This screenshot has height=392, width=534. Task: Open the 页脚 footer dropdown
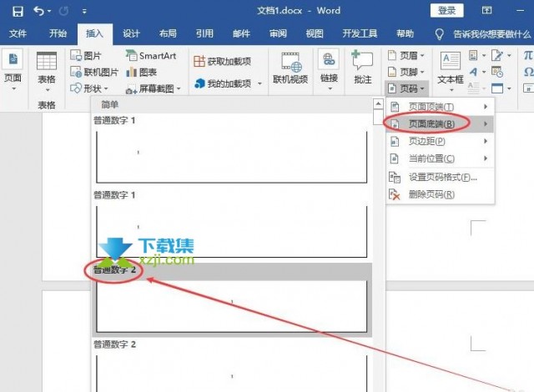click(x=406, y=72)
